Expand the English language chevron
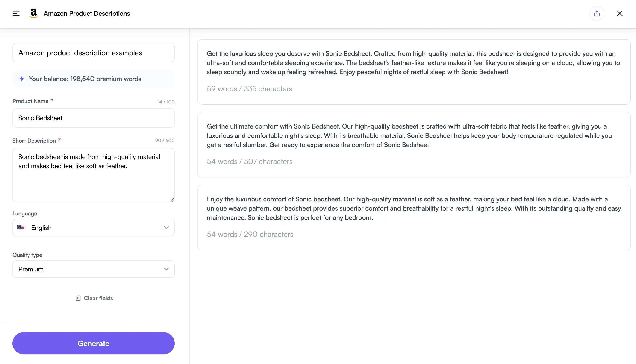The height and width of the screenshot is (364, 636). coord(166,228)
